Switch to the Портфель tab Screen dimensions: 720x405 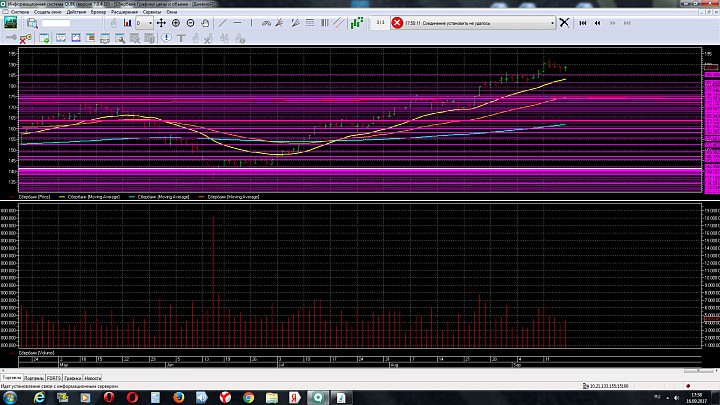(x=34, y=378)
